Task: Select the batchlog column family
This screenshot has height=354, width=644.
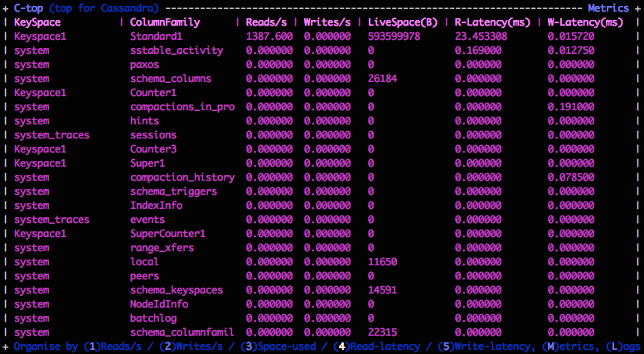Action: [x=153, y=318]
